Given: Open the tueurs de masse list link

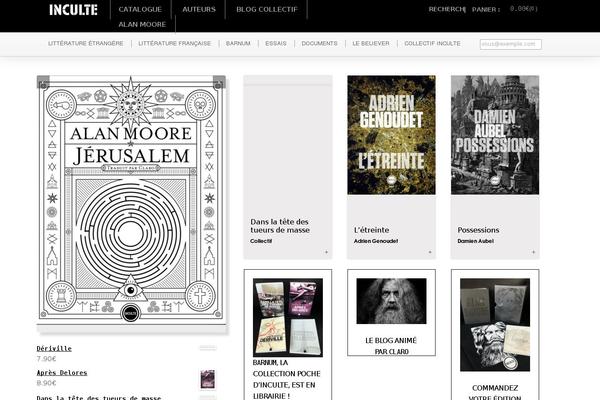Looking at the screenshot, I should coord(99,398).
